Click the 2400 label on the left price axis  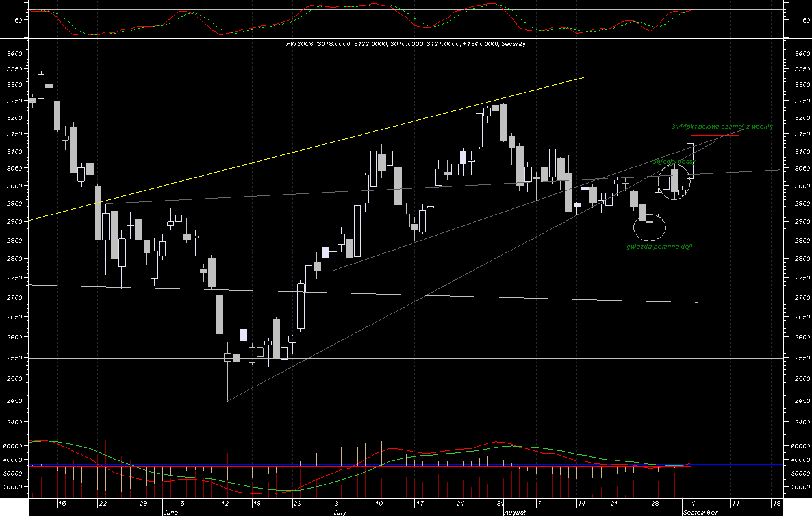tap(15, 423)
